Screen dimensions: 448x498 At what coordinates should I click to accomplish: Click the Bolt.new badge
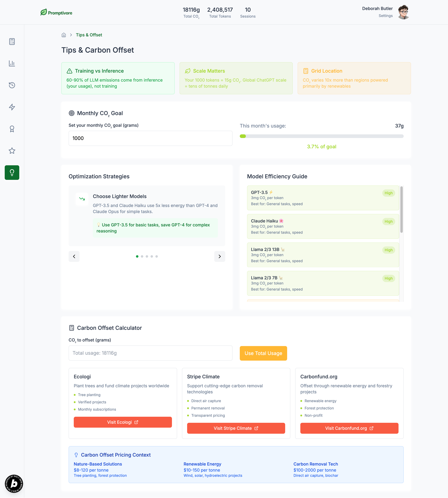click(14, 483)
